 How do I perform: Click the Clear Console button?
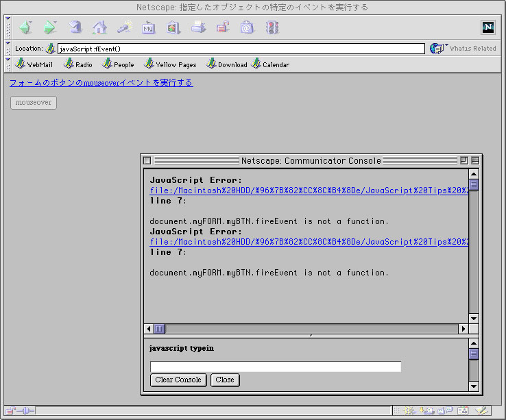(178, 380)
